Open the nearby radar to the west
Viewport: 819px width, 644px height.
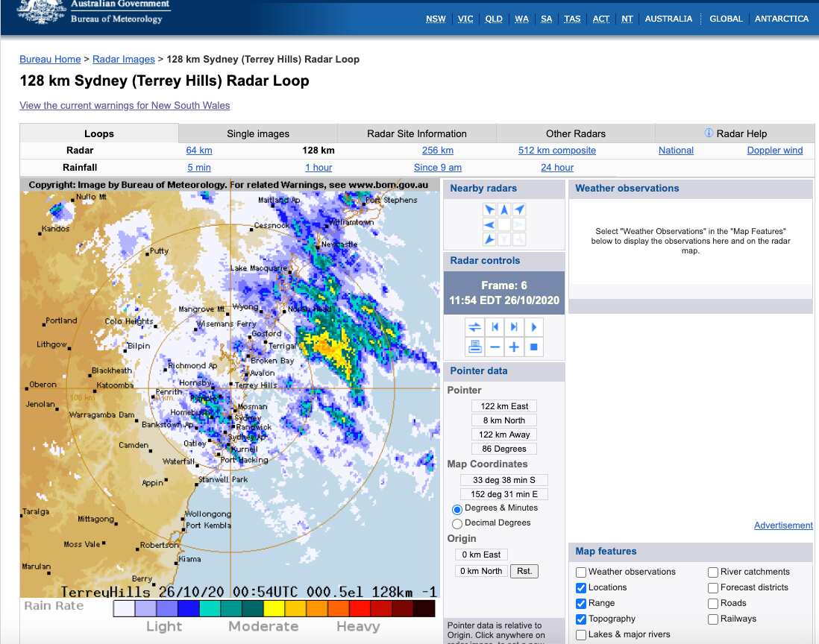pyautogui.click(x=488, y=224)
